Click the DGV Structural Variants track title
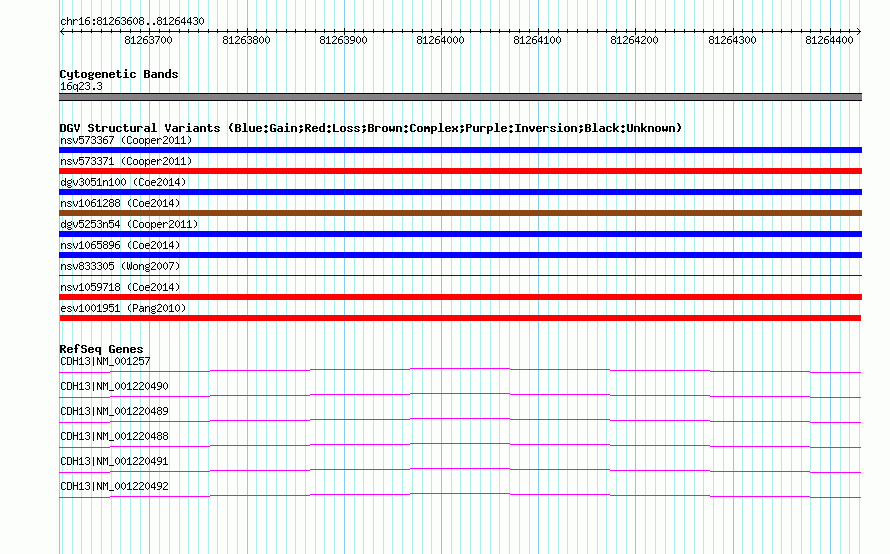Screen dimensions: 890x554 click(370, 128)
